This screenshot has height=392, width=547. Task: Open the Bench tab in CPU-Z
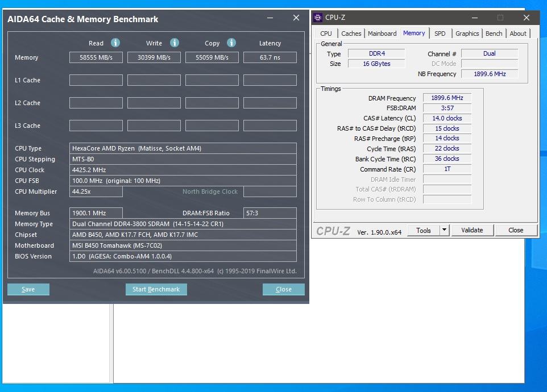point(494,34)
